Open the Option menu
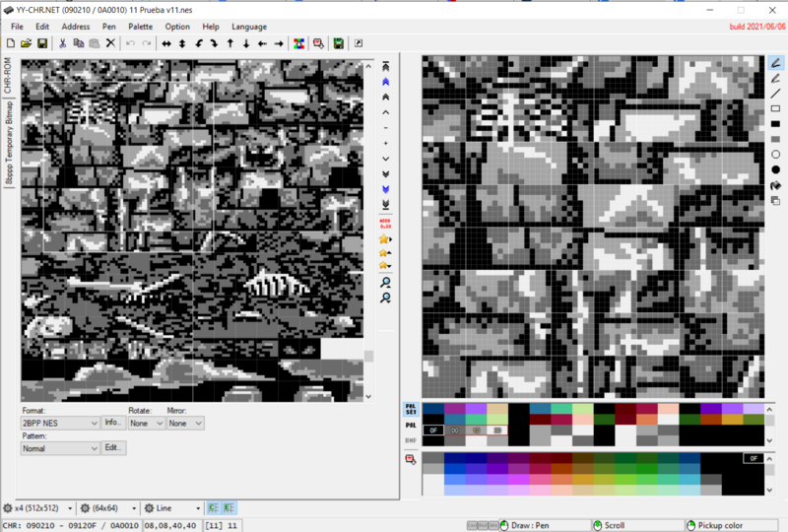 tap(177, 27)
